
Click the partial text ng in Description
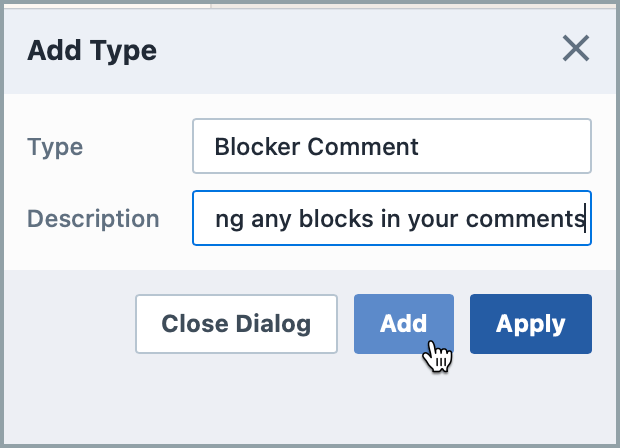228,218
